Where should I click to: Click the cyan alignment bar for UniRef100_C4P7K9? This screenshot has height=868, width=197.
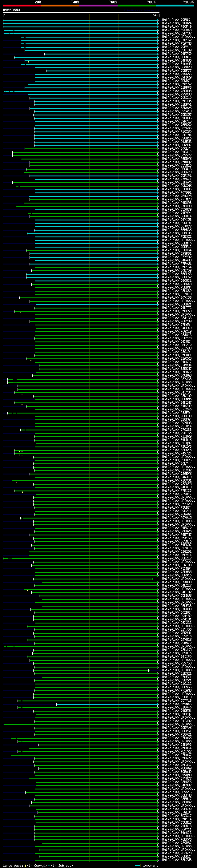tap(101, 54)
